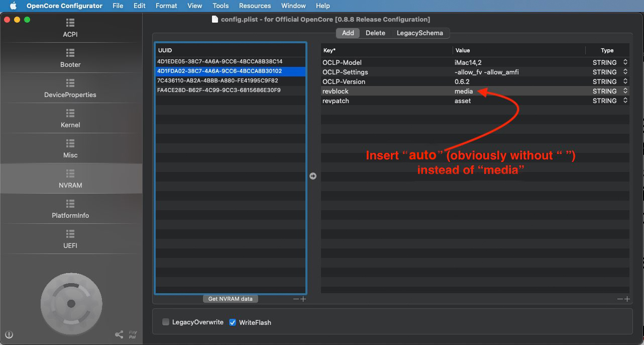The image size is (644, 345).
Task: Open the Resources menu
Action: pyautogui.click(x=255, y=6)
